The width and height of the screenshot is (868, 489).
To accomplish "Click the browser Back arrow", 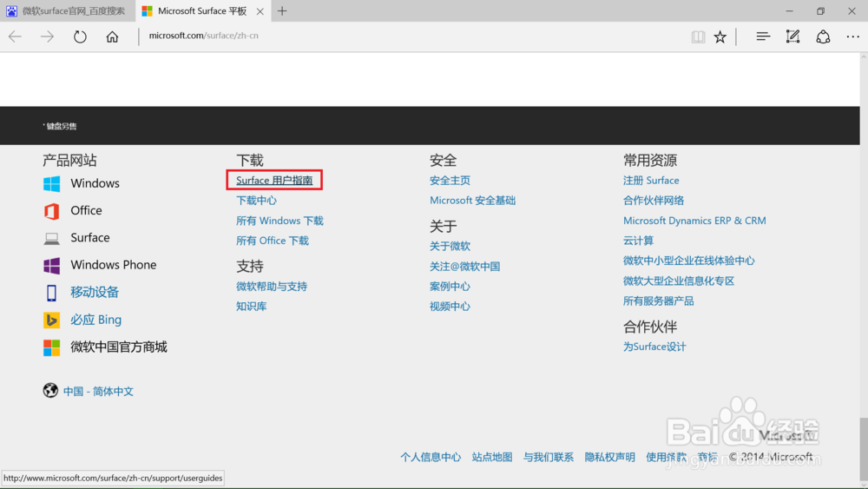I will point(15,36).
